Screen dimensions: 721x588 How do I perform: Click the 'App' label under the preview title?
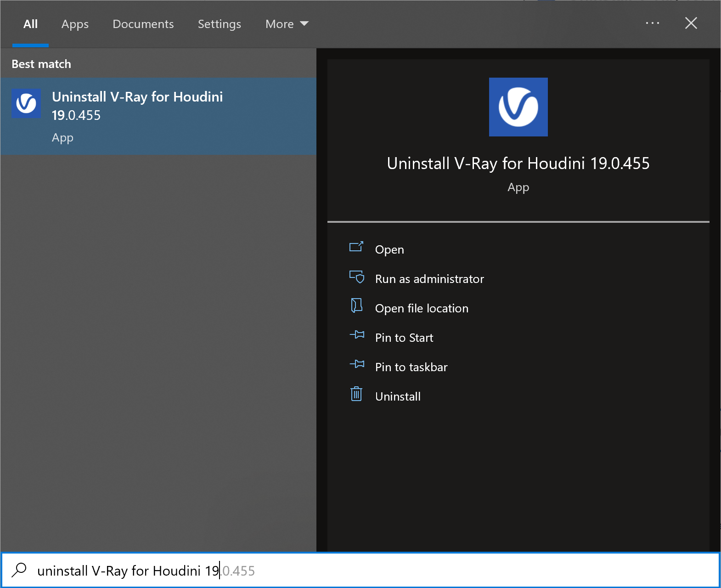(518, 187)
